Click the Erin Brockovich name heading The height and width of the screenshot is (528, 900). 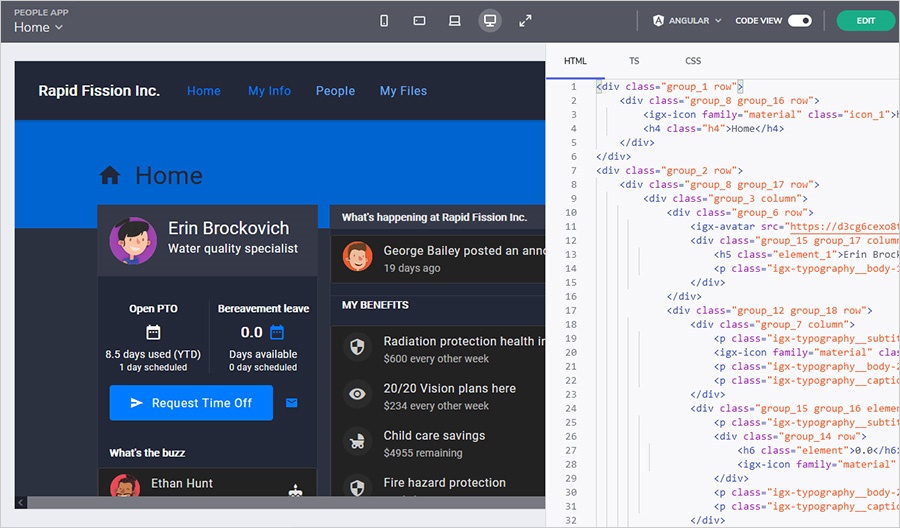tap(228, 228)
